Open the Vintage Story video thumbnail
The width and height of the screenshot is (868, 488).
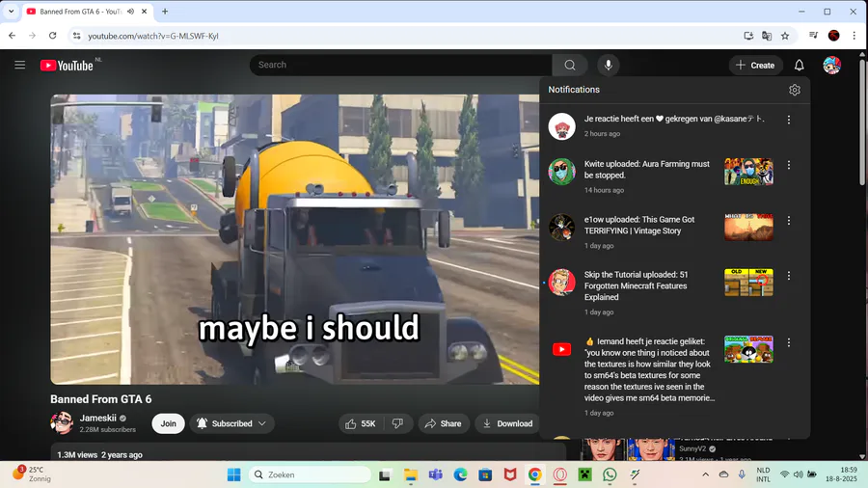(748, 227)
